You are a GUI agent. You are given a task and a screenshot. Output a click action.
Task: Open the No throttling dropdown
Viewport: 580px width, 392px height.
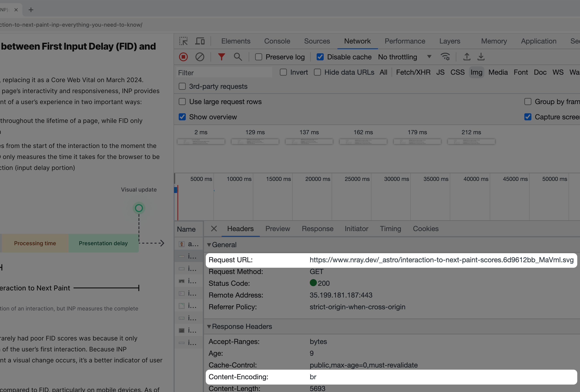point(405,57)
